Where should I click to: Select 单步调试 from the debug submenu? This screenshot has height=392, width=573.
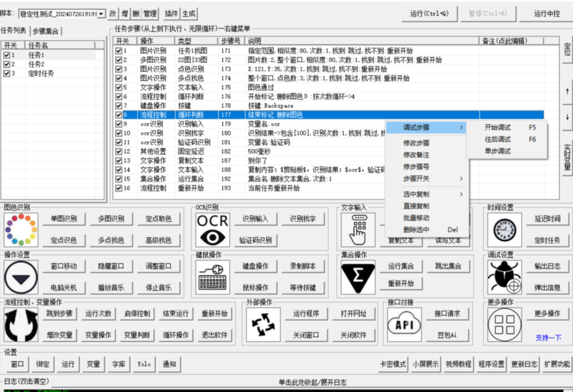pyautogui.click(x=498, y=151)
